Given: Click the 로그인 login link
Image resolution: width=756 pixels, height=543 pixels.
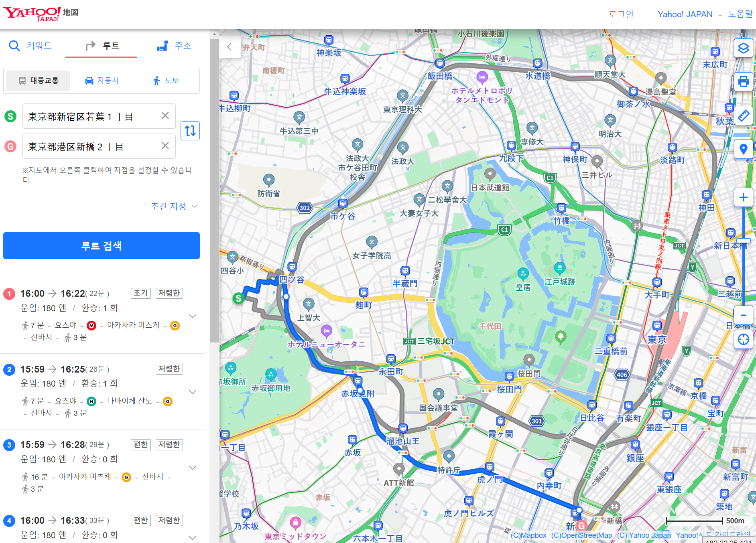Looking at the screenshot, I should pos(621,14).
